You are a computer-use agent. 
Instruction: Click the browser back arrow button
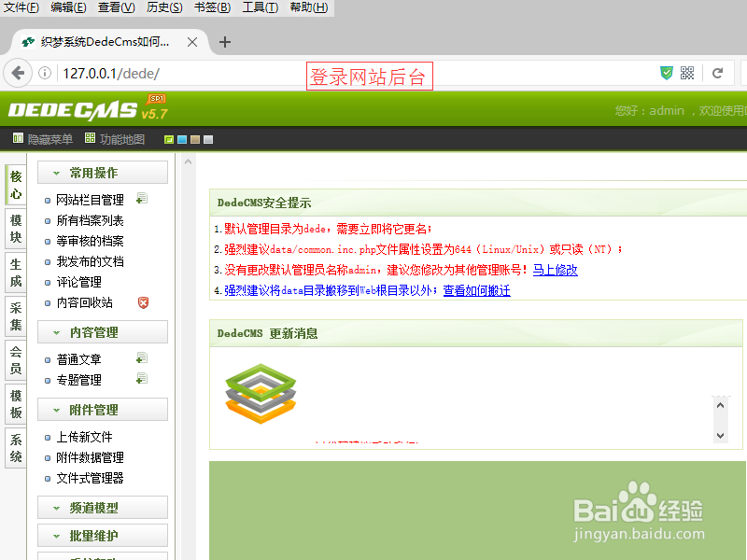(18, 74)
